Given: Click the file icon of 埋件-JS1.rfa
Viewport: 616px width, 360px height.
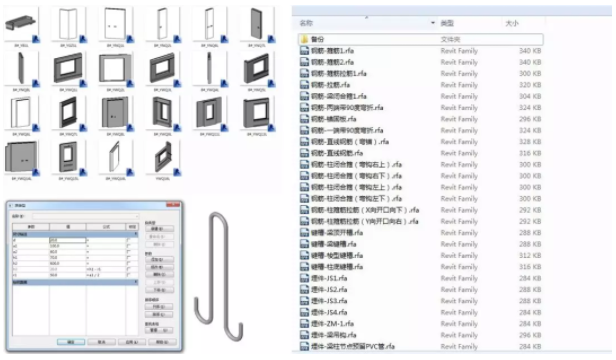Looking at the screenshot, I should coord(304,278).
